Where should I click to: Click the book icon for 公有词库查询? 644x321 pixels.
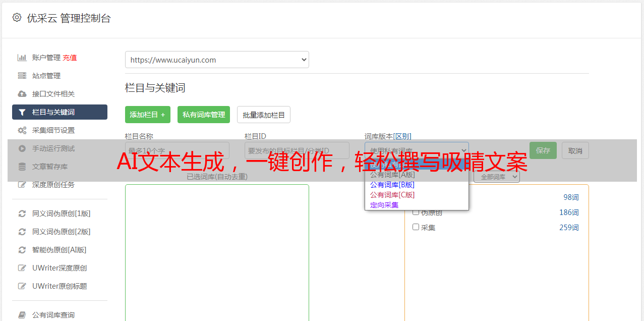[22, 315]
